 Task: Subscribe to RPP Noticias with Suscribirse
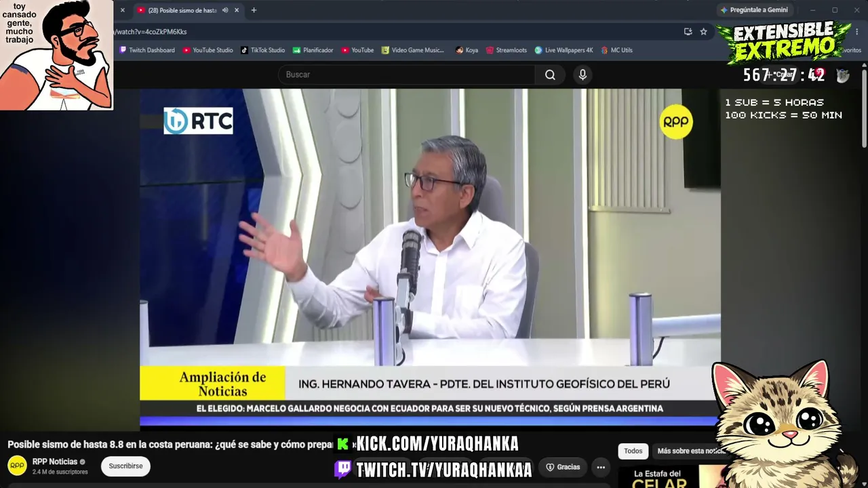126,466
